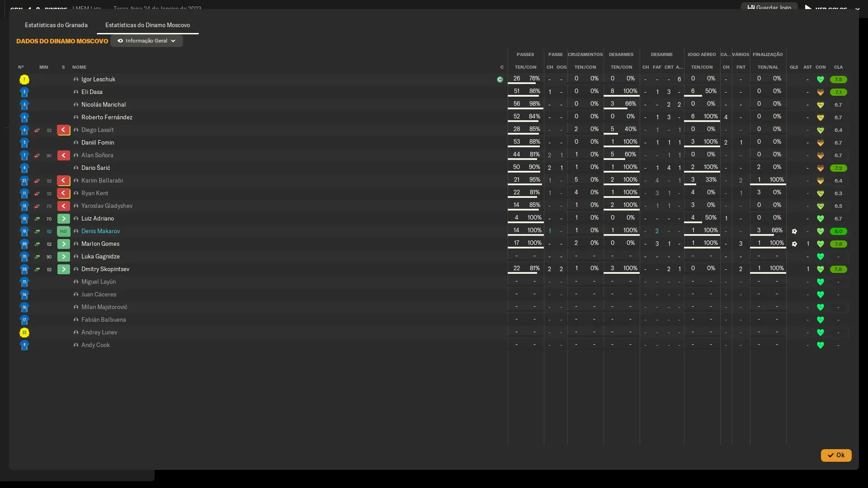Open Fabián Balbuena's player profile

104,320
